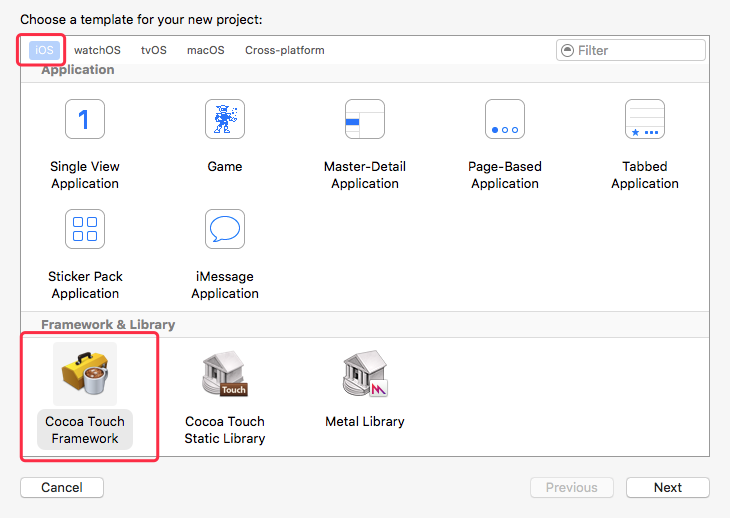Click the filter magnifier icon

coord(568,50)
